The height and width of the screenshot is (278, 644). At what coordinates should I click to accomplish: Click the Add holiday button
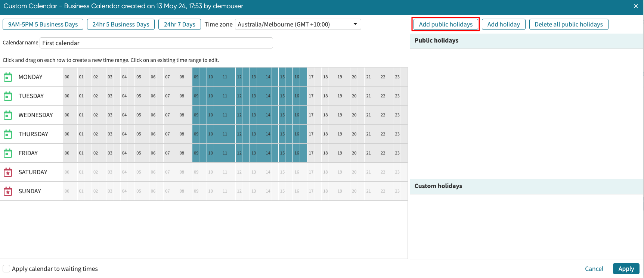tap(503, 24)
